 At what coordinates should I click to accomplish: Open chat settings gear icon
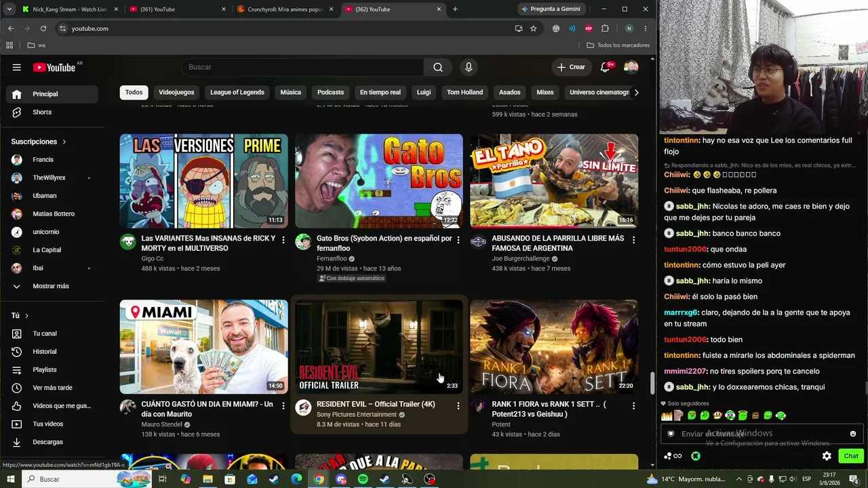click(x=827, y=456)
